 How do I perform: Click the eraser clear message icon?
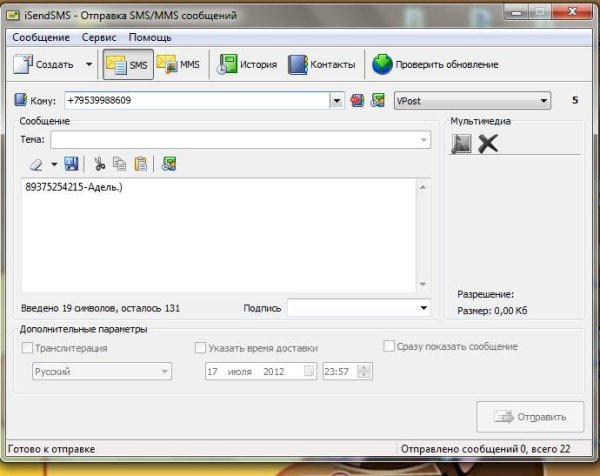(36, 165)
